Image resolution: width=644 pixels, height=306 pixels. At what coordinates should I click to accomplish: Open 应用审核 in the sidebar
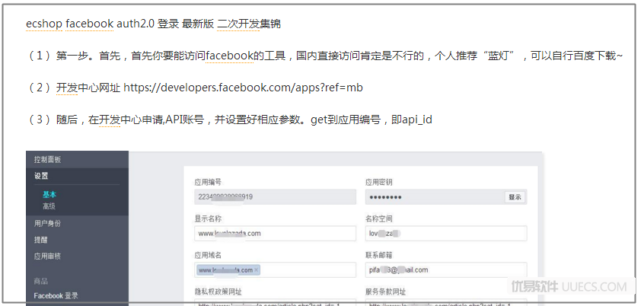[48, 257]
